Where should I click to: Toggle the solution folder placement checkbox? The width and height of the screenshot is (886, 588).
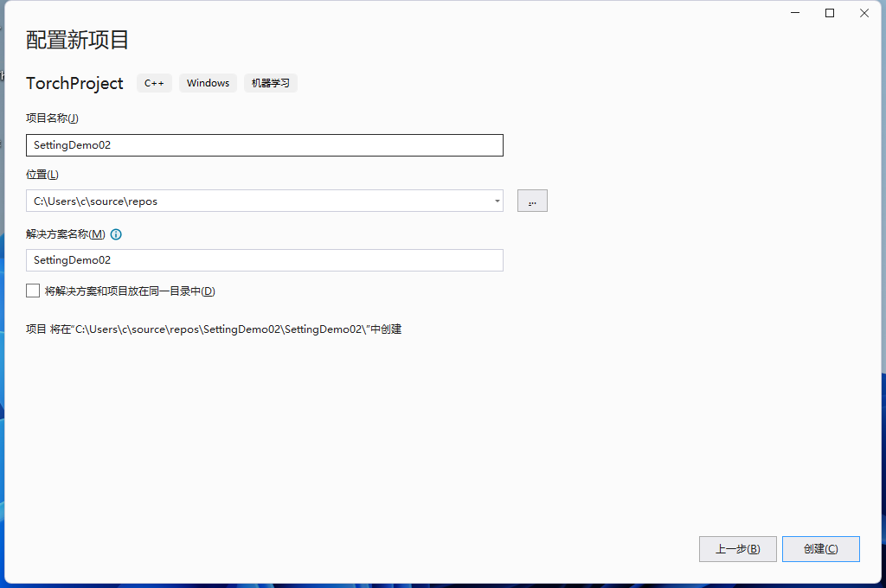(32, 291)
